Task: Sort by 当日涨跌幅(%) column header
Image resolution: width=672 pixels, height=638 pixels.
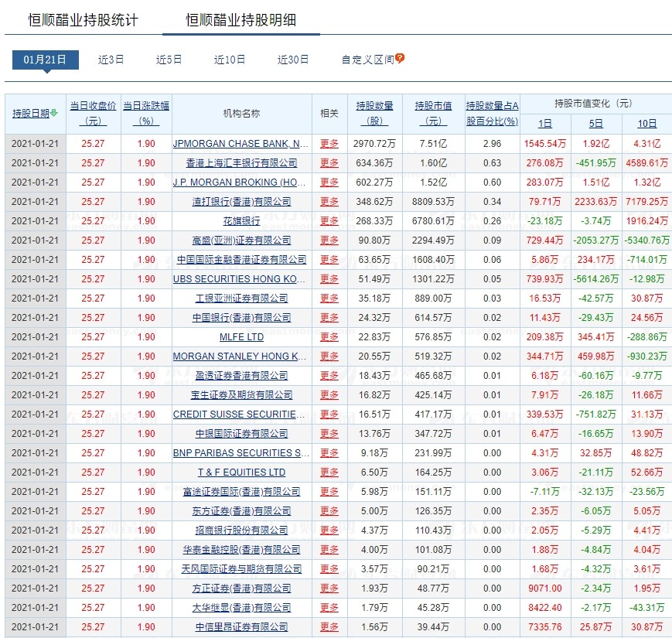Action: coord(146,114)
